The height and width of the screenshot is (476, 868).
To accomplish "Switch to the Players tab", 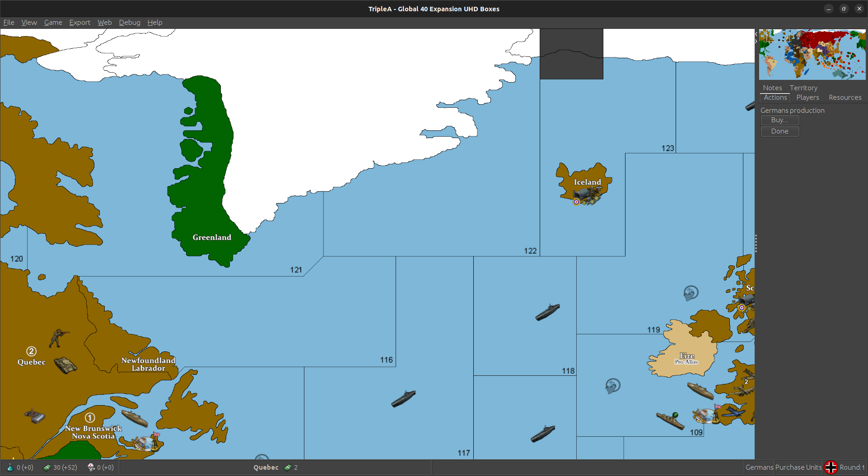I will (x=807, y=97).
